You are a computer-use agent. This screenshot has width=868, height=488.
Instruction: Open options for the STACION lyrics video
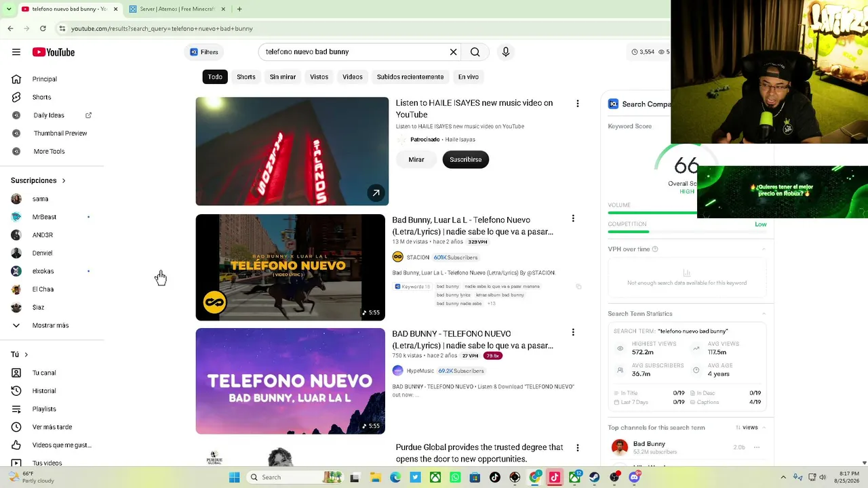573,218
